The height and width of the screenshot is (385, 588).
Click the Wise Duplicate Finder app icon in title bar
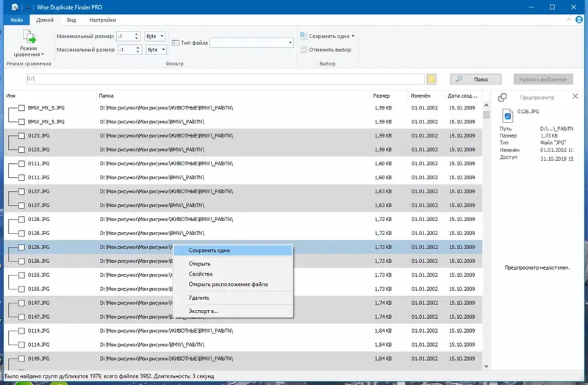[14, 7]
